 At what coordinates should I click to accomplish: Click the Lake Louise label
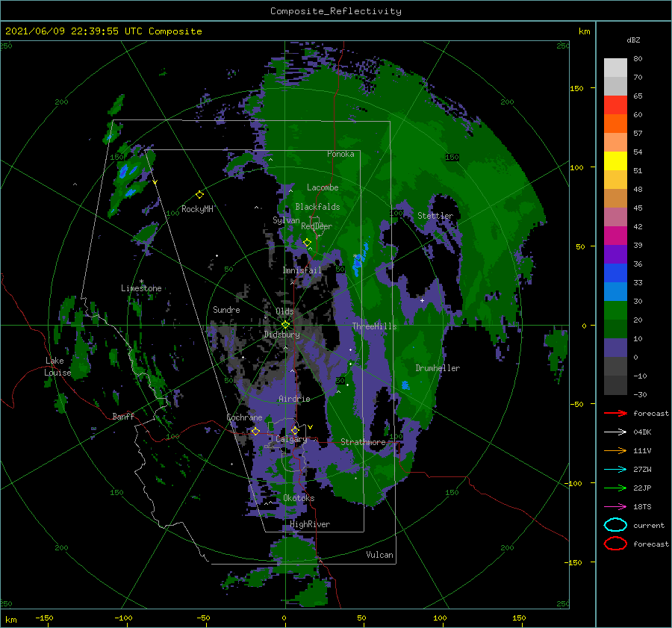[x=57, y=367]
